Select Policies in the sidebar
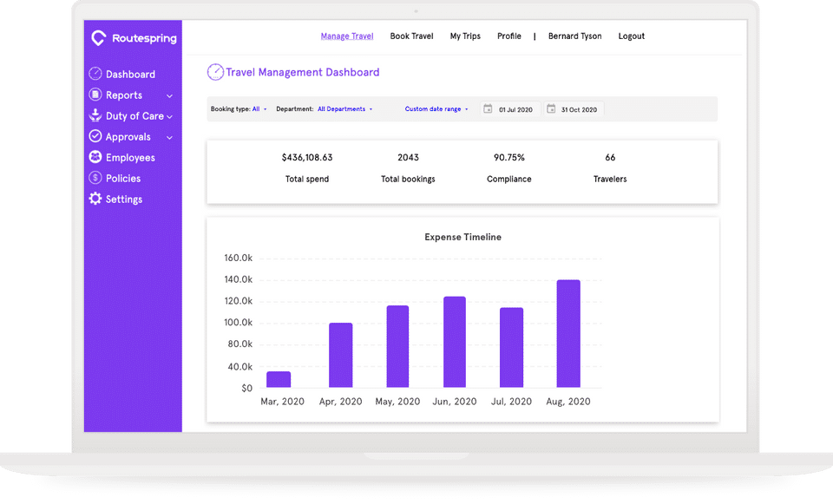Viewport: 833px width, 504px height. point(122,179)
